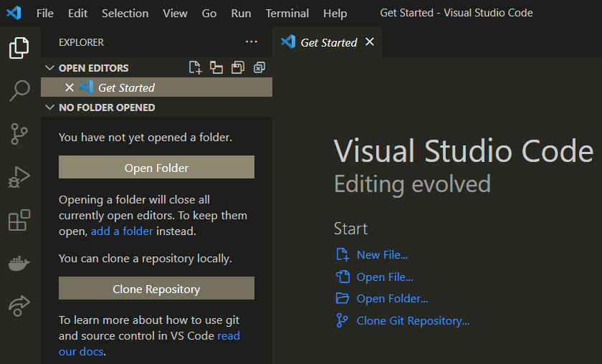Open Explorer's three-dot Views and More menu
The height and width of the screenshot is (364, 602).
pyautogui.click(x=251, y=42)
